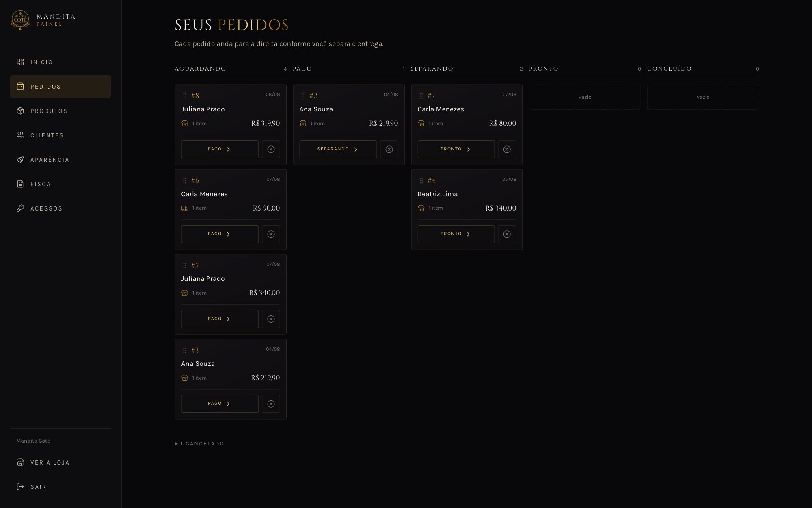Click the store pickup icon on order #8
The height and width of the screenshot is (508, 812).
185,123
